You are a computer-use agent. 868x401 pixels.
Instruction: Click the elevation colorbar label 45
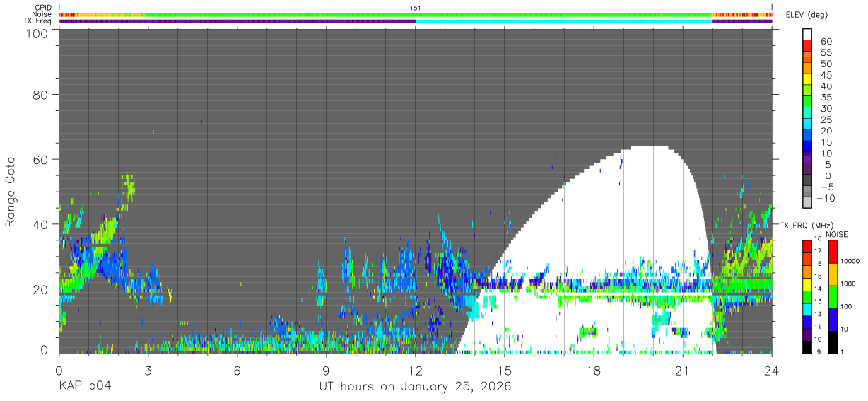[826, 75]
